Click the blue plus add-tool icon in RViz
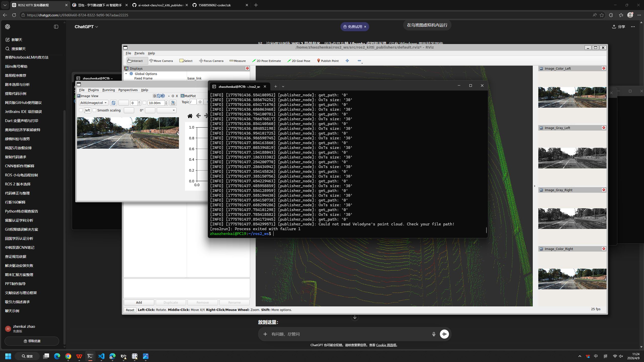 pos(347,61)
